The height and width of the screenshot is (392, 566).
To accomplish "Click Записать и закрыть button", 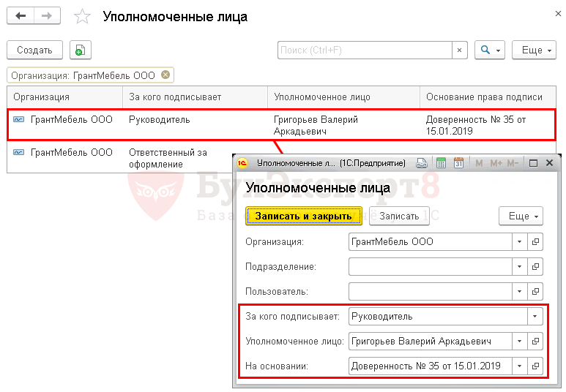I will click(304, 216).
